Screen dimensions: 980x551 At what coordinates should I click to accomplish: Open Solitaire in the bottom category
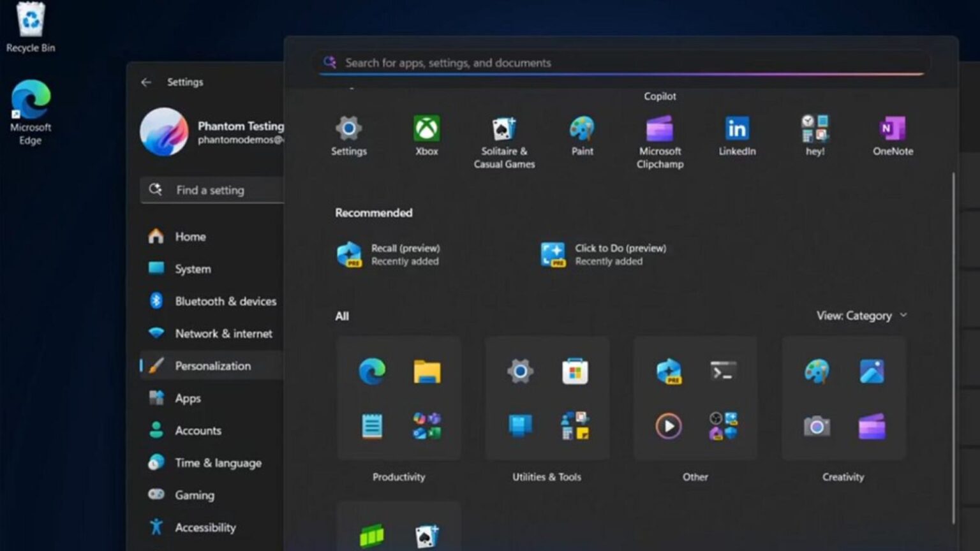click(x=427, y=536)
